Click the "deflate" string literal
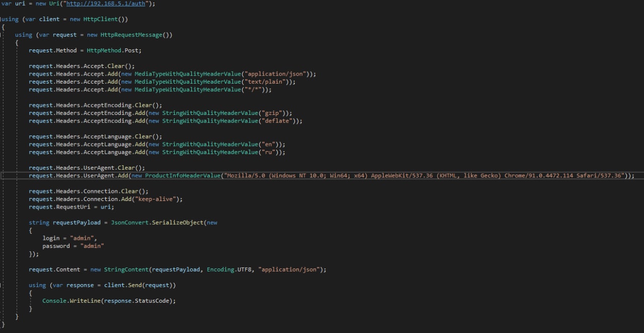This screenshot has height=333, width=644. pyautogui.click(x=277, y=121)
